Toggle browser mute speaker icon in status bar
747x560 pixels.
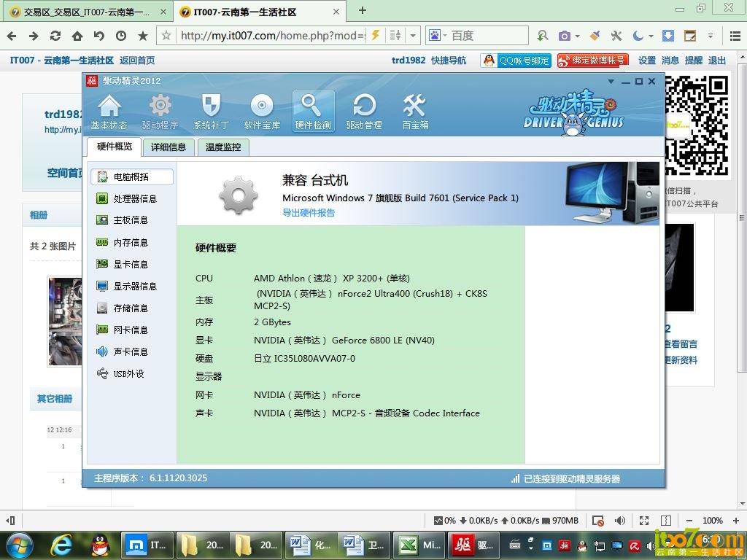[620, 521]
